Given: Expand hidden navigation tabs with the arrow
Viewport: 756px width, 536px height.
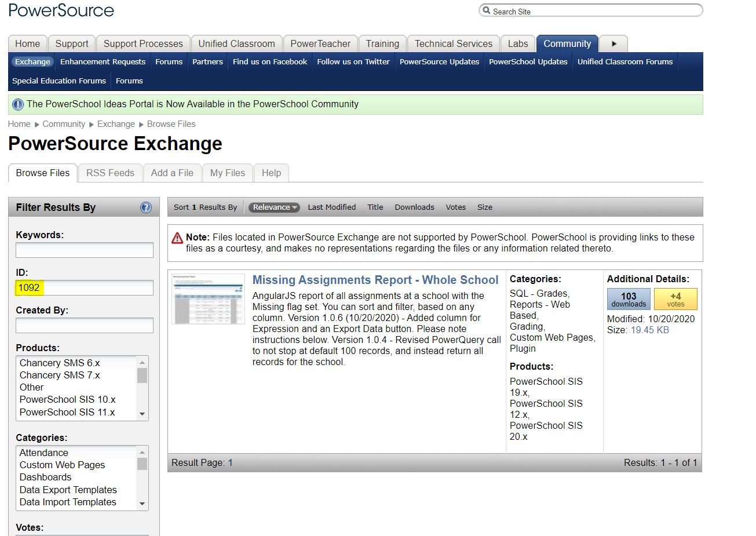Looking at the screenshot, I should click(x=613, y=43).
